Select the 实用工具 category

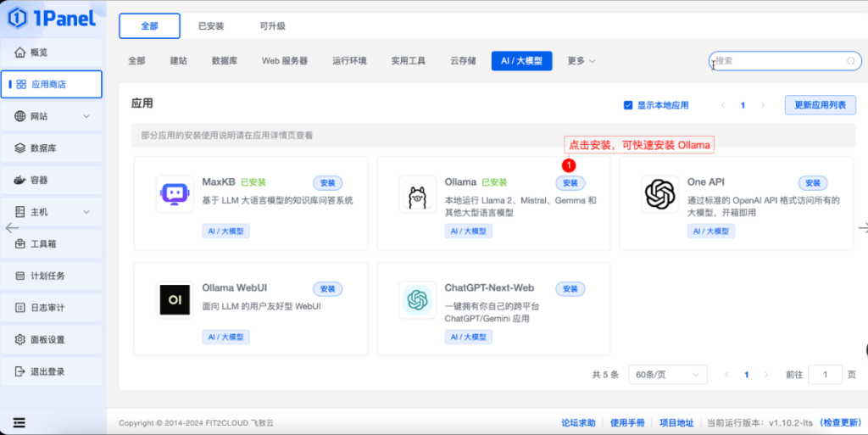408,61
